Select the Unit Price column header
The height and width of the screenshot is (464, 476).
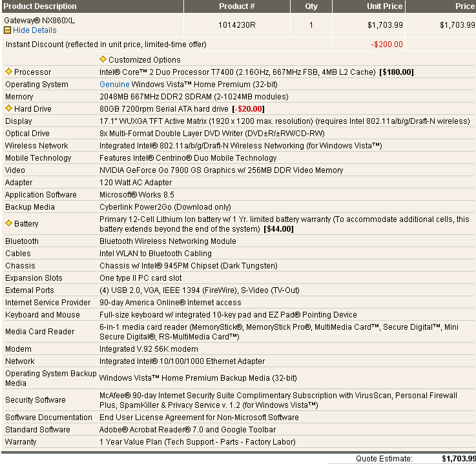[x=369, y=6]
